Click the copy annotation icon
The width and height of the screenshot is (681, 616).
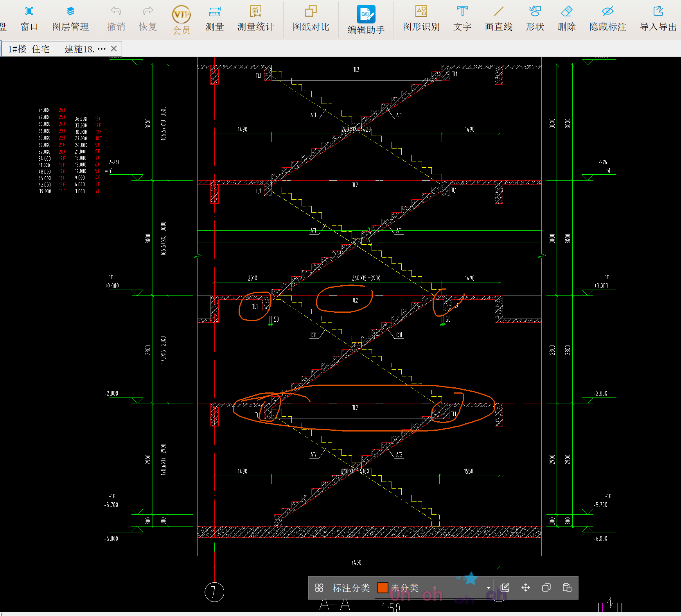[546, 587]
